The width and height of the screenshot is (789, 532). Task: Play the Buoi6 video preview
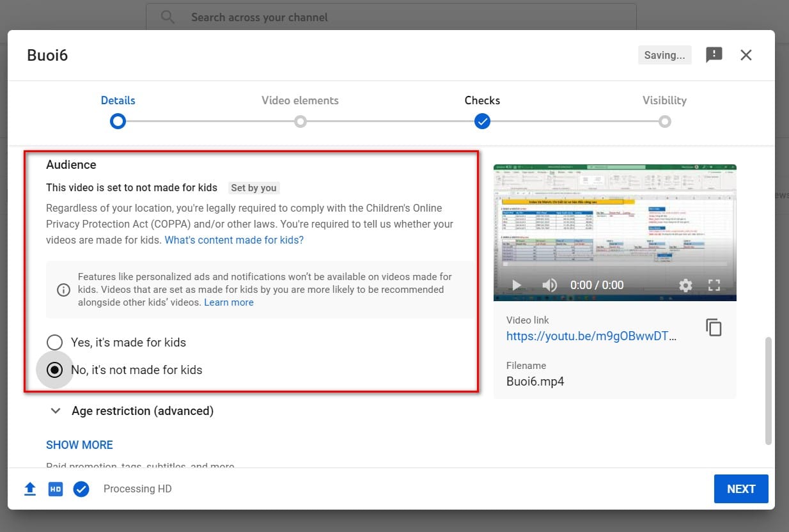coord(517,285)
